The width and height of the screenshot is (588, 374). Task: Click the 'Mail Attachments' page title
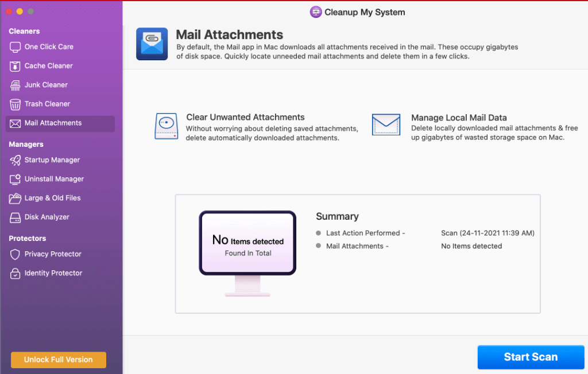230,34
